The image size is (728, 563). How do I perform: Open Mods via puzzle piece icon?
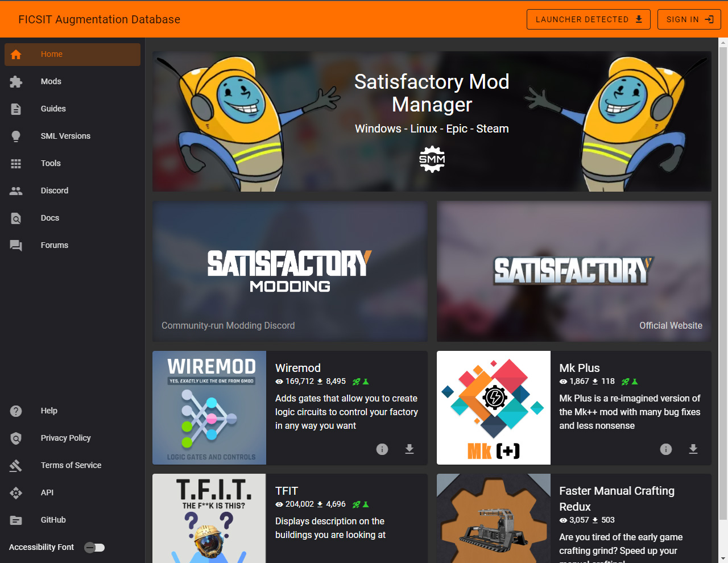tap(16, 82)
